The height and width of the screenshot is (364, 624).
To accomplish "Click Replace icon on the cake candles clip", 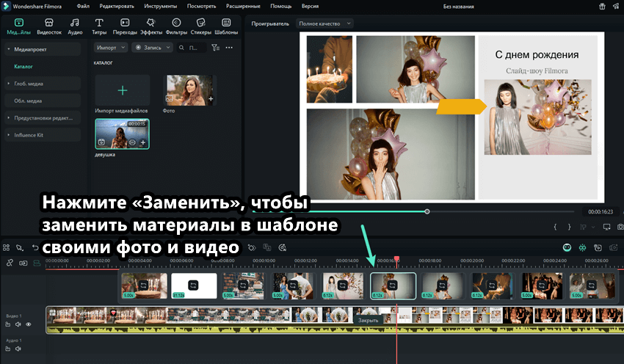I will 143,285.
